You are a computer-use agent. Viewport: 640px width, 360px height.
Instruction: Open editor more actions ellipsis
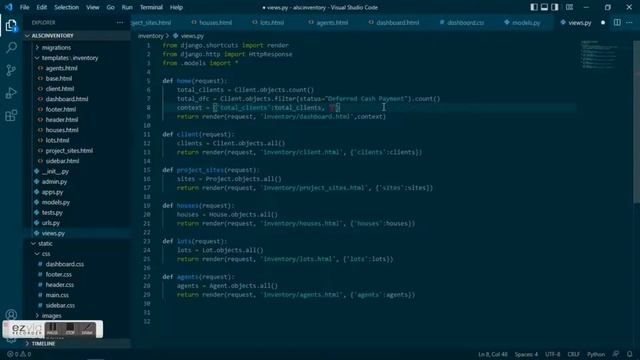pos(629,22)
